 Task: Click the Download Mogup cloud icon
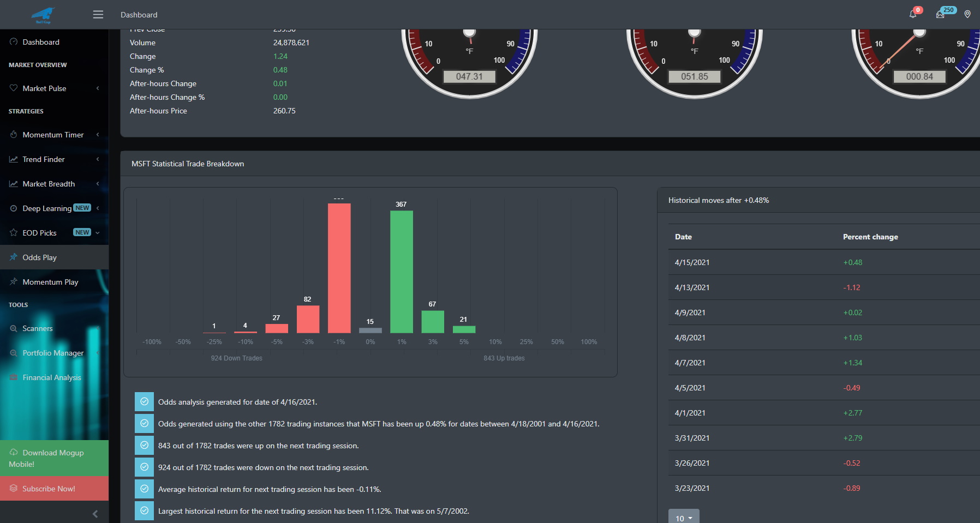point(14,452)
